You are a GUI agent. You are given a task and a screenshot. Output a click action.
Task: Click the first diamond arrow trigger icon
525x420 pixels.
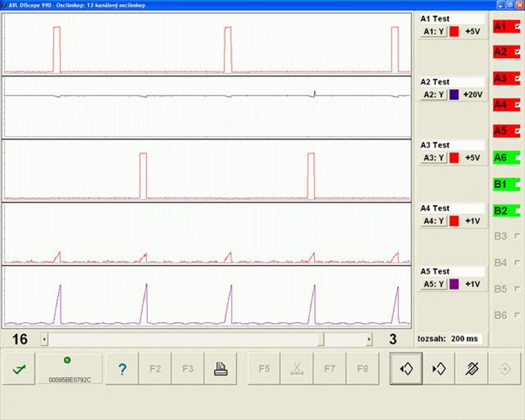pos(406,369)
